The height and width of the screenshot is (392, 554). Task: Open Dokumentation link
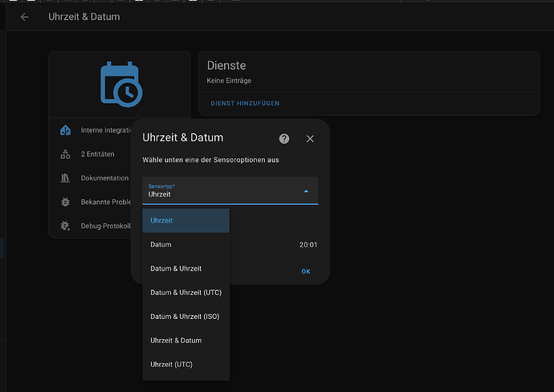coord(104,178)
